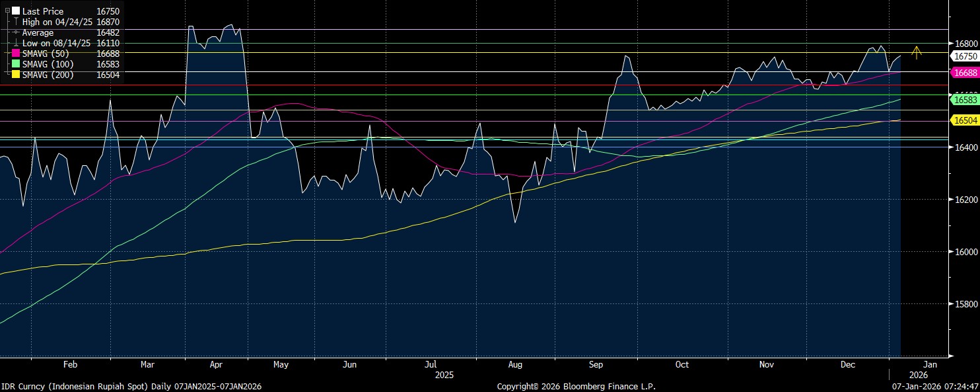980x392 pixels.
Task: Click the green SMAVG (100) legend swatch
Action: click(x=16, y=64)
